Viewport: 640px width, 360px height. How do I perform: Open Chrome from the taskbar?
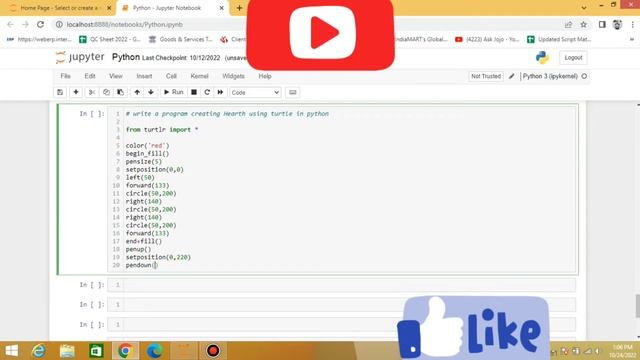pos(125,351)
